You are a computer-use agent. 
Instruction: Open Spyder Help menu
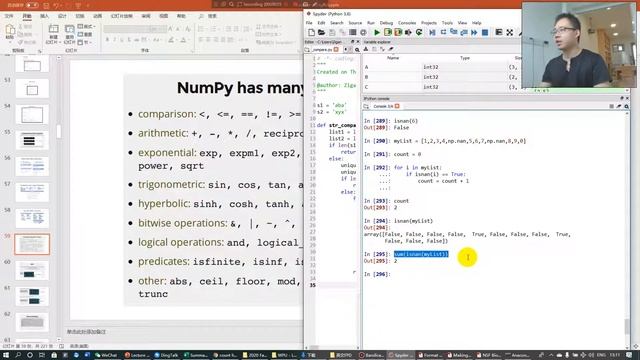(x=476, y=23)
